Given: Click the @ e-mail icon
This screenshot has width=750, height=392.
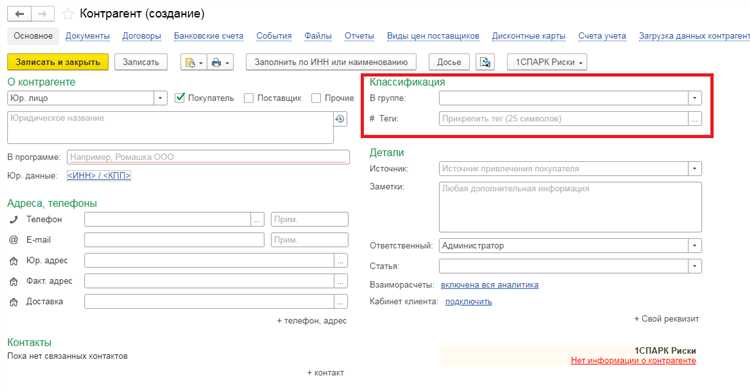Looking at the screenshot, I should [x=13, y=240].
